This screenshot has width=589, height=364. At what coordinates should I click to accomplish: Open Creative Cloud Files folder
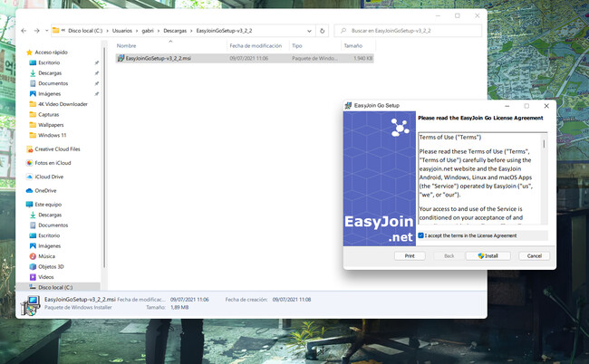pos(56,148)
